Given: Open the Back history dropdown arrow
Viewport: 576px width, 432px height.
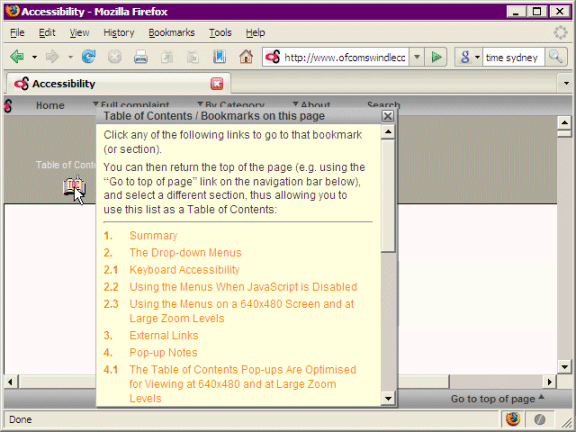Looking at the screenshot, I should pos(34,57).
